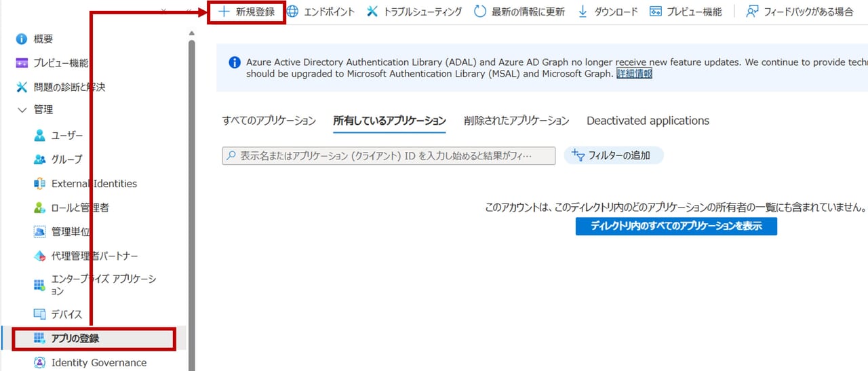Viewport: 868px width, 371px height.
Task: Collapse the 管理 section chevron
Action: (22, 109)
